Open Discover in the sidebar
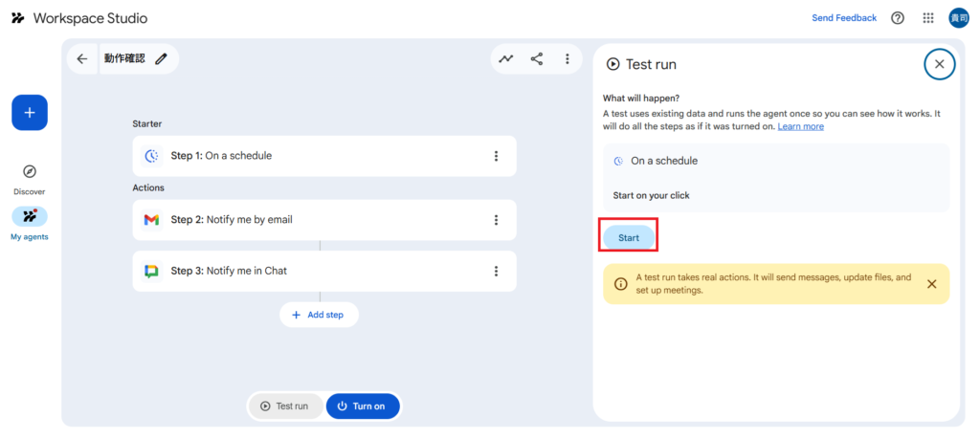The height and width of the screenshot is (439, 980). click(30, 178)
